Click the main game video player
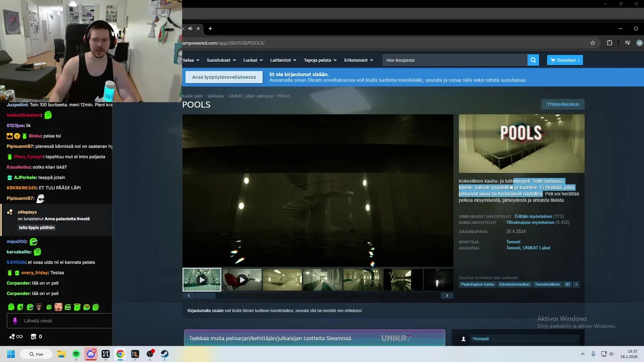Image resolution: width=644 pixels, height=362 pixels. [x=318, y=191]
